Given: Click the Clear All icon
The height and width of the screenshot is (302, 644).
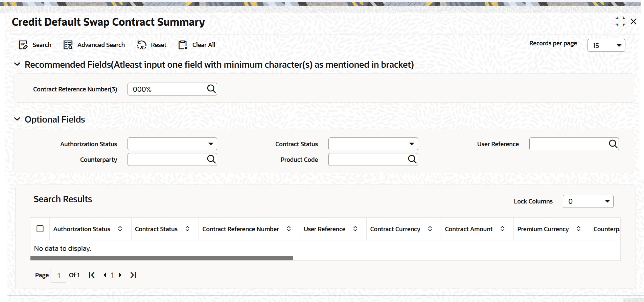Looking at the screenshot, I should point(183,45).
